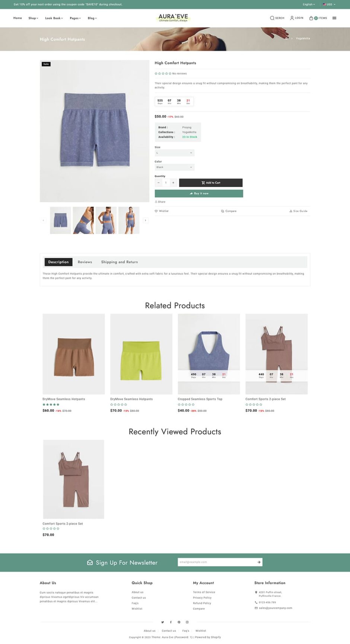The height and width of the screenshot is (644, 350).
Task: Decrease quantity with minus button
Action: click(159, 183)
